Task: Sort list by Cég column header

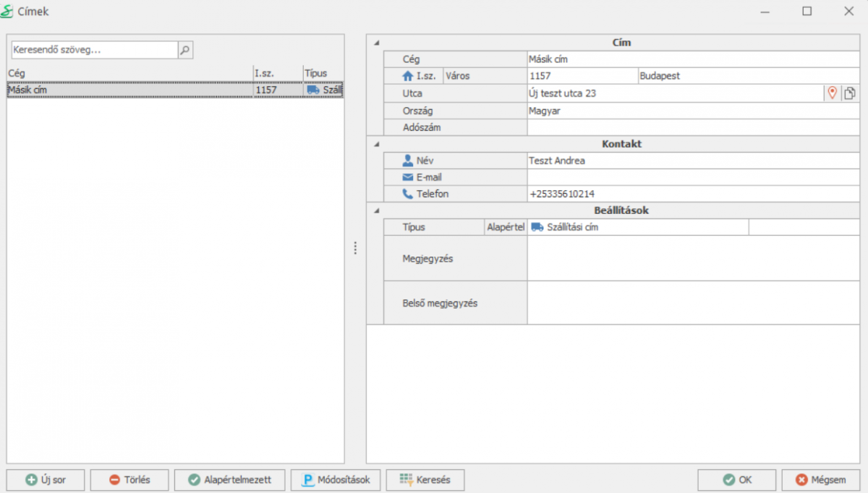Action: point(129,73)
